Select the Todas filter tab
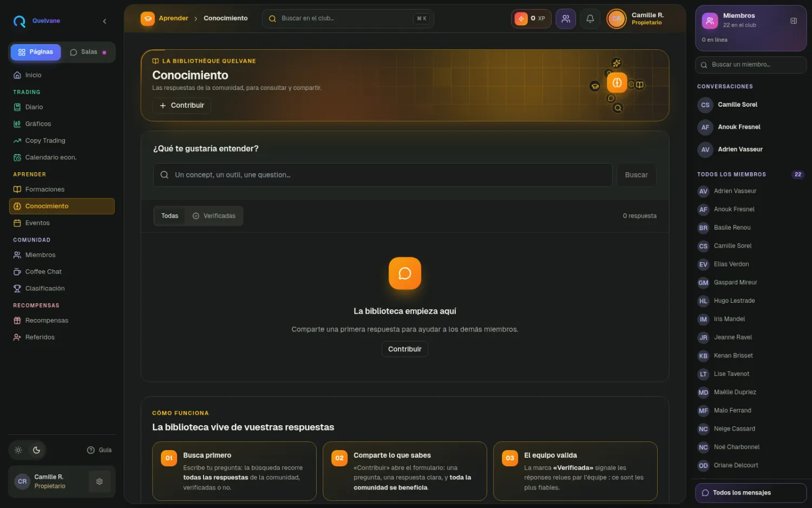Screen dimensions: 812x508 (169, 216)
